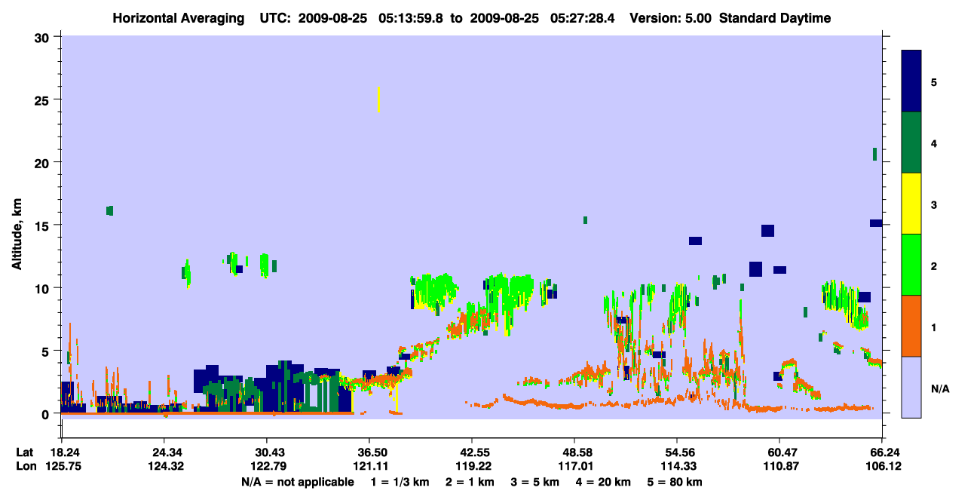Viewport: 980px width, 503px height.
Task: Click the longitude value 117.01
Action: pyautogui.click(x=574, y=466)
